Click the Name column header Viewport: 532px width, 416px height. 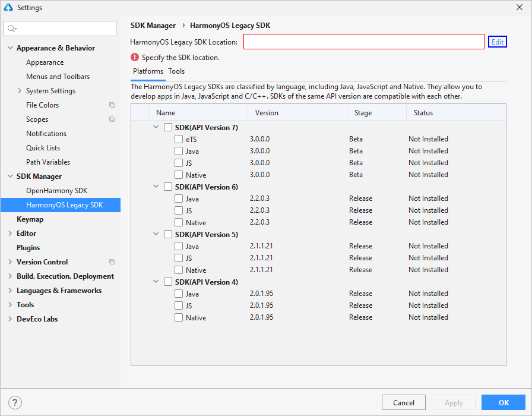[x=198, y=112]
